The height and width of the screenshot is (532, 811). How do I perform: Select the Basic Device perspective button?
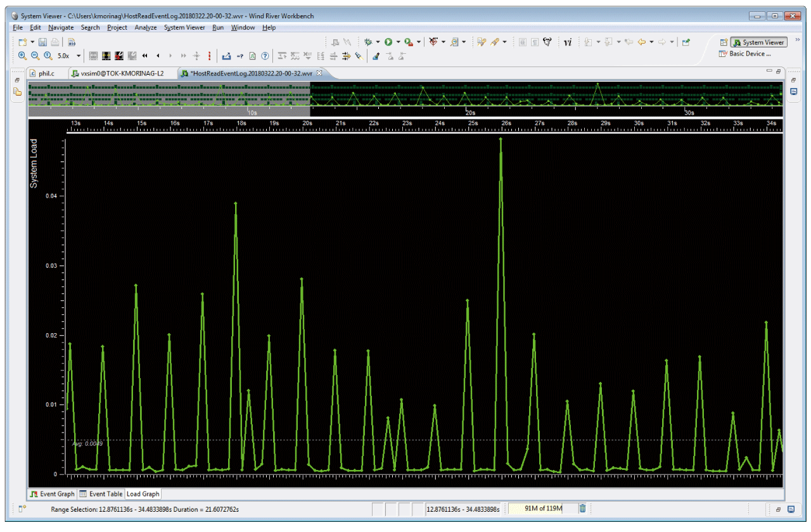pos(744,54)
